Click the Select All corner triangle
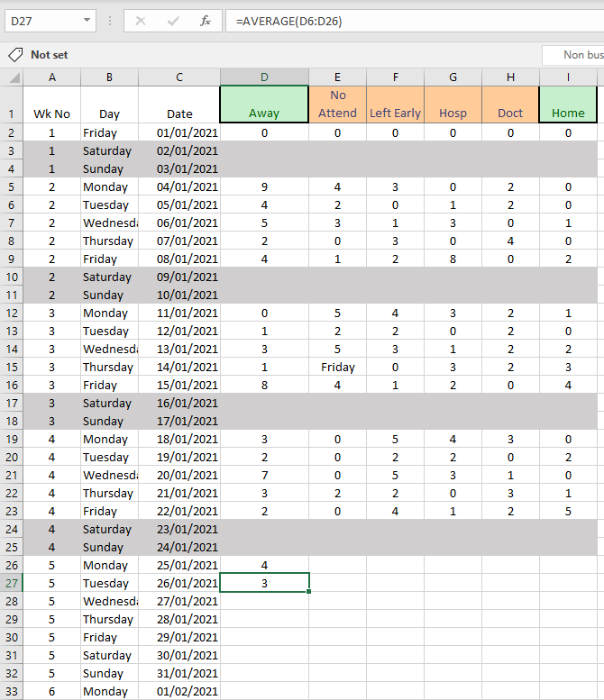This screenshot has width=604, height=700. tap(14, 77)
